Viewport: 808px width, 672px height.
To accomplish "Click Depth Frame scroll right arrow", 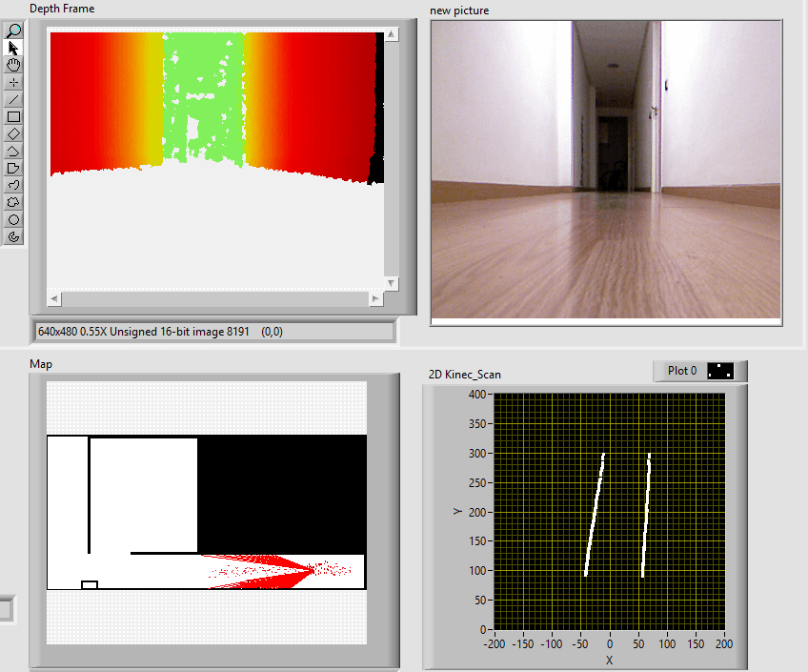I will [376, 298].
